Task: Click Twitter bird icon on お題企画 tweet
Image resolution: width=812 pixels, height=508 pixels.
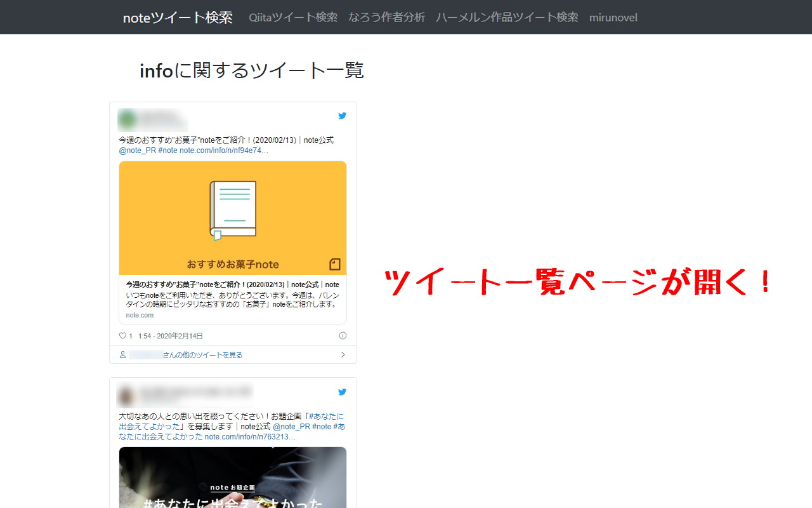Action: tap(342, 392)
